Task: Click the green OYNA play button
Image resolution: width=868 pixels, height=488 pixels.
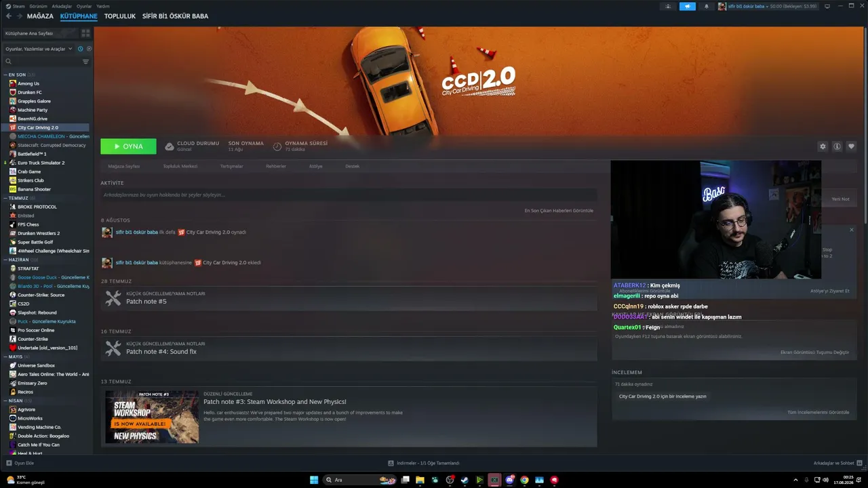Action: tap(128, 146)
